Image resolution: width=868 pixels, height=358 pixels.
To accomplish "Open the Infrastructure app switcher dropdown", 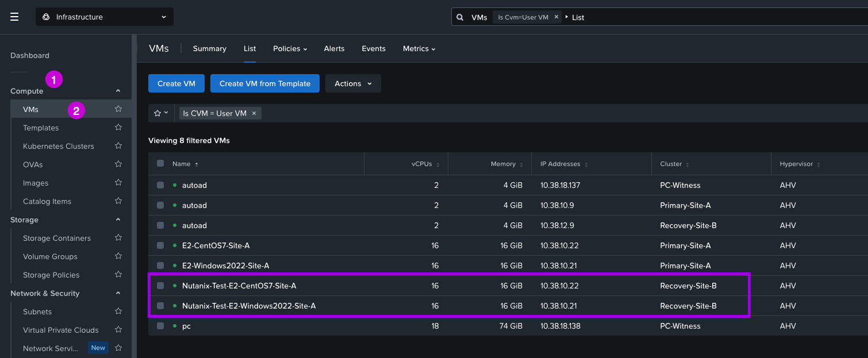I will (x=105, y=17).
